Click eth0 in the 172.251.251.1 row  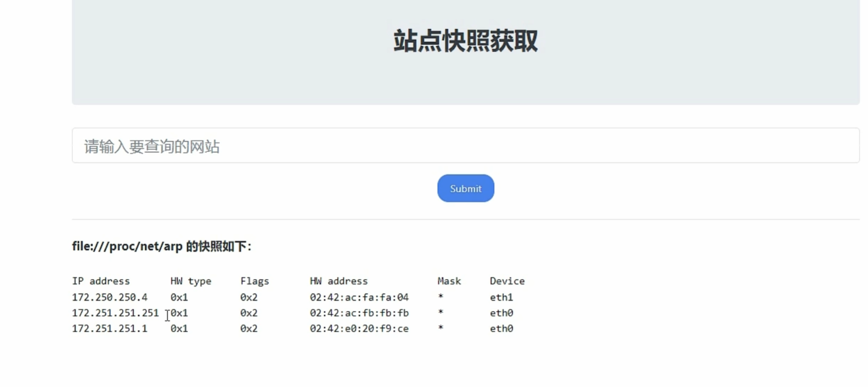click(501, 329)
